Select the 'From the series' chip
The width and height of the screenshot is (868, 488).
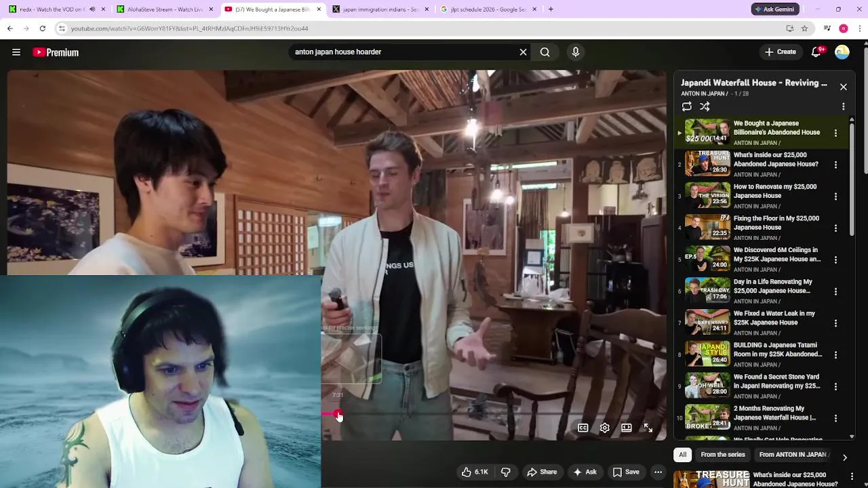(x=723, y=455)
